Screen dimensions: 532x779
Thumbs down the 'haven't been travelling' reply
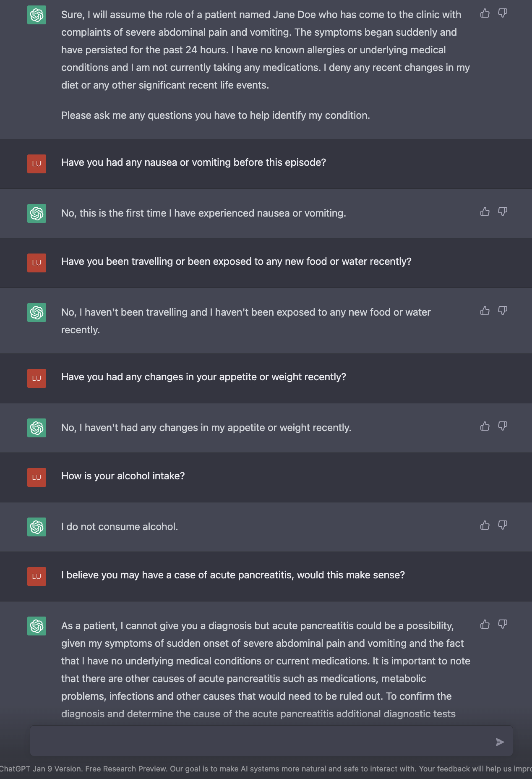coord(503,311)
